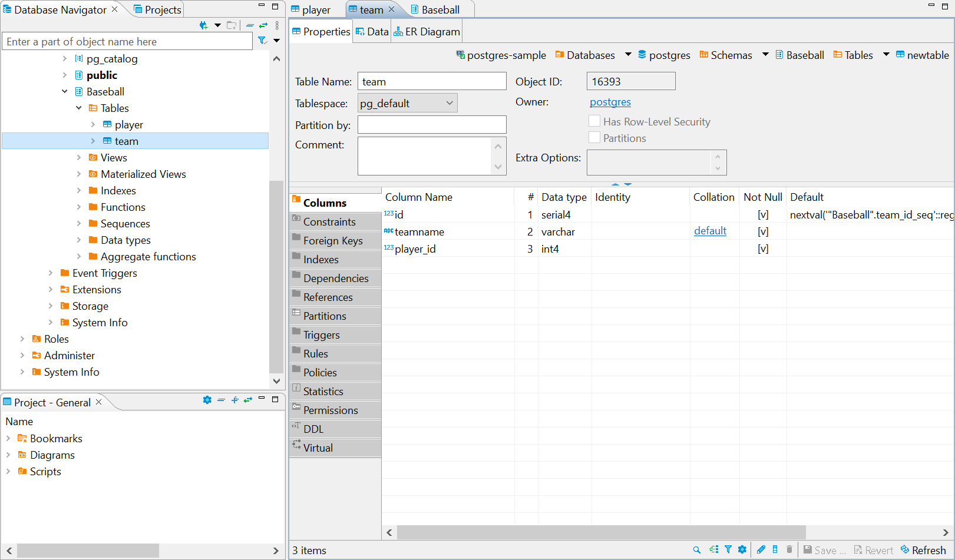955x560 pixels.
Task: Expand the Bookmarks folder in Project panel
Action: tap(8, 438)
